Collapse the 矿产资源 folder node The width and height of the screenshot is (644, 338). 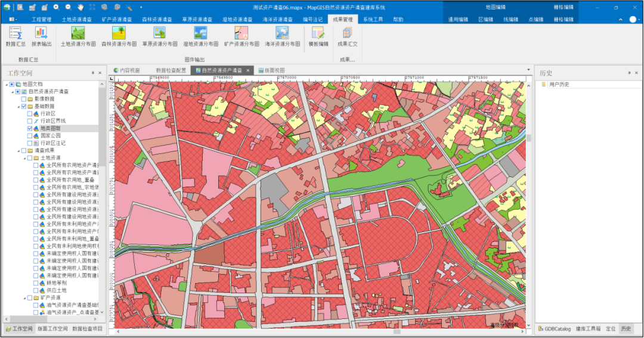pos(24,297)
